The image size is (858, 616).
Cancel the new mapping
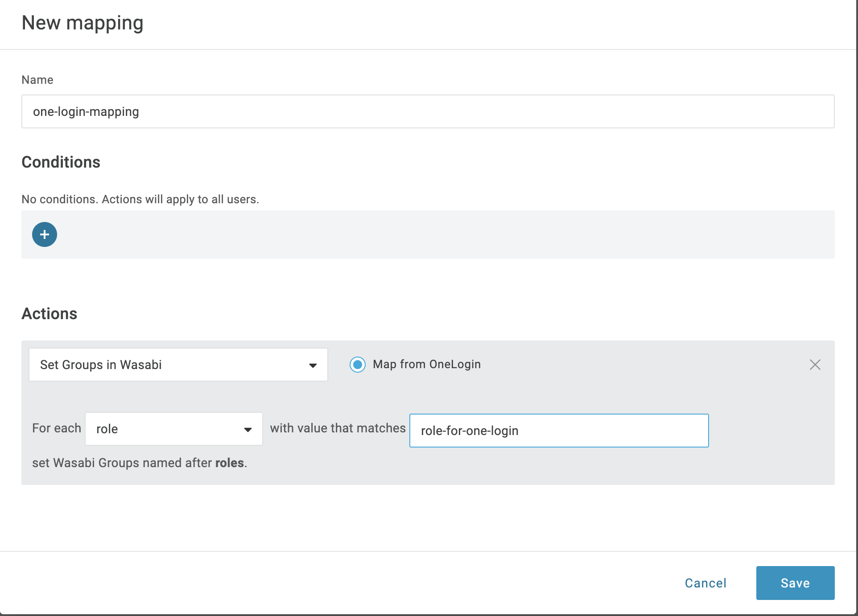[705, 583]
